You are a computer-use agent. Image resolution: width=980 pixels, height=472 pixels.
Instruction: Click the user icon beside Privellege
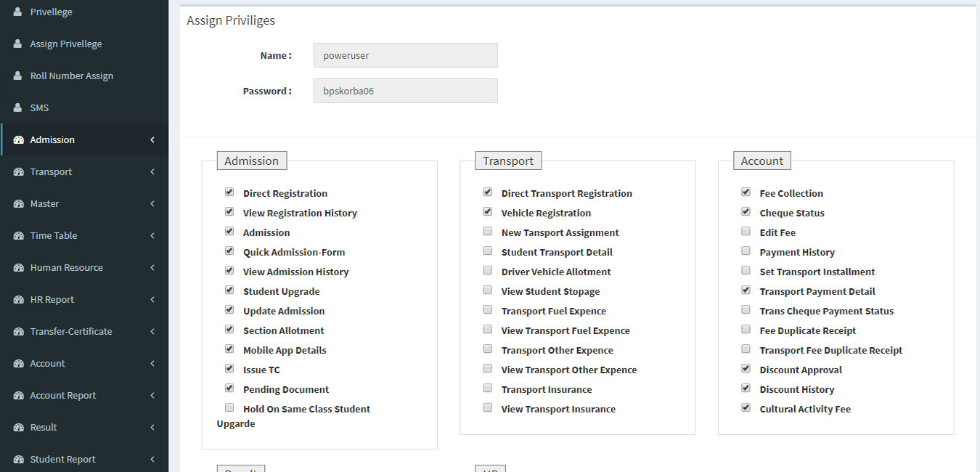(18, 12)
